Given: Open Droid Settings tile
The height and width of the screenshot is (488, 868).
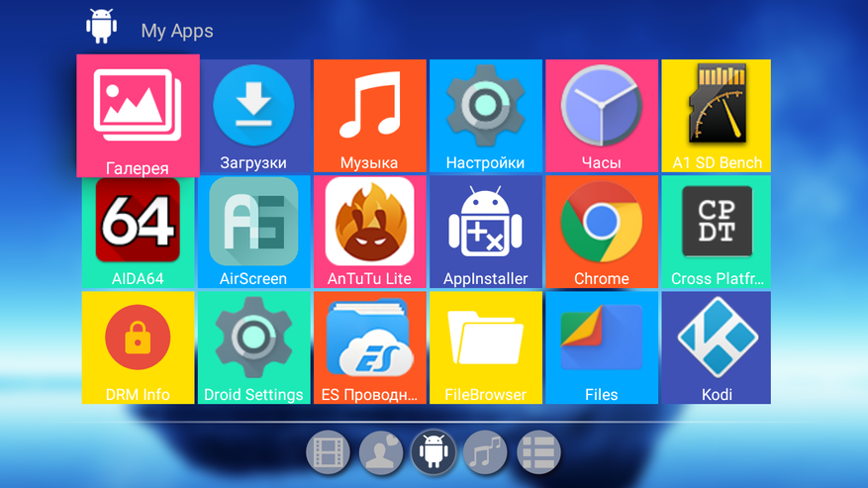Looking at the screenshot, I should tap(253, 347).
